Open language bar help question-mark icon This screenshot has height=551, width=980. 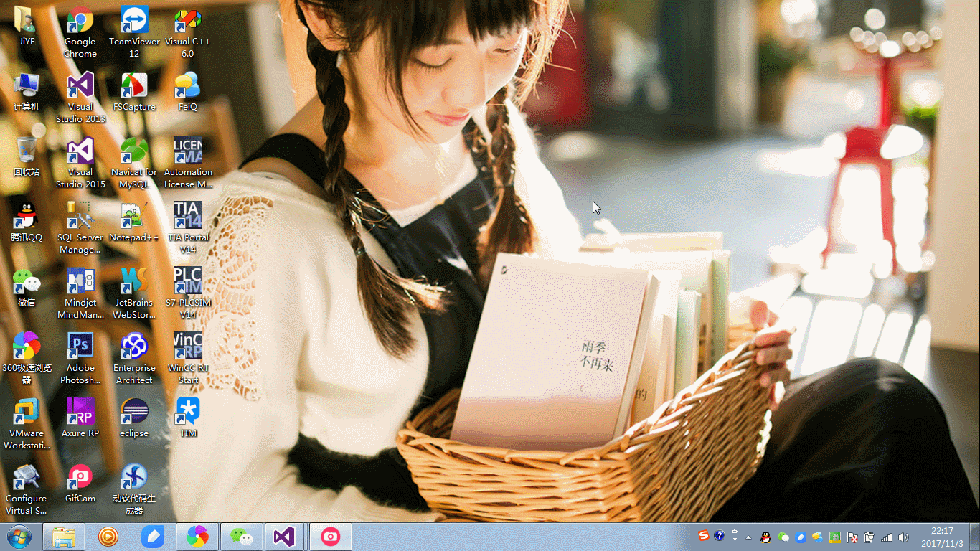[719, 535]
